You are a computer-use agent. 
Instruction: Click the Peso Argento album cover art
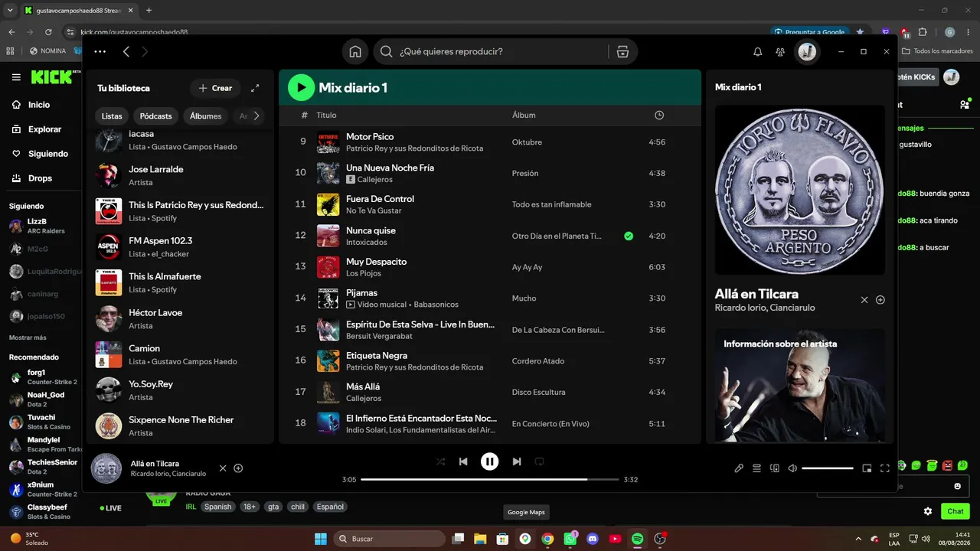(800, 190)
